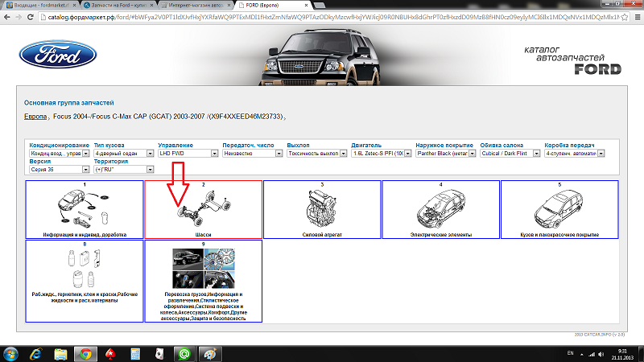
Task: Click the browser forward arrow
Action: point(19,17)
